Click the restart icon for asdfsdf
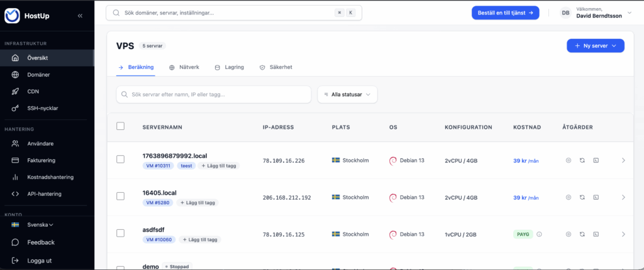 582,234
